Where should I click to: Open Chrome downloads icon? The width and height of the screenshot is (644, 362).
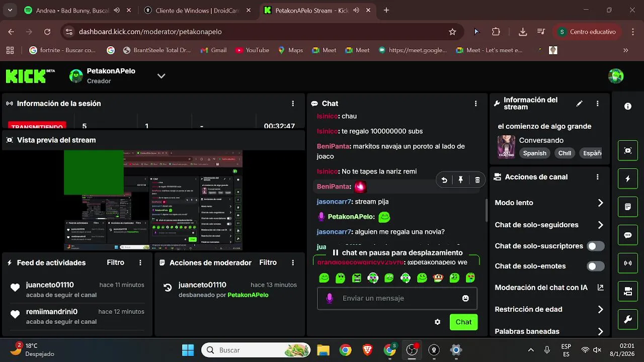tap(523, 32)
